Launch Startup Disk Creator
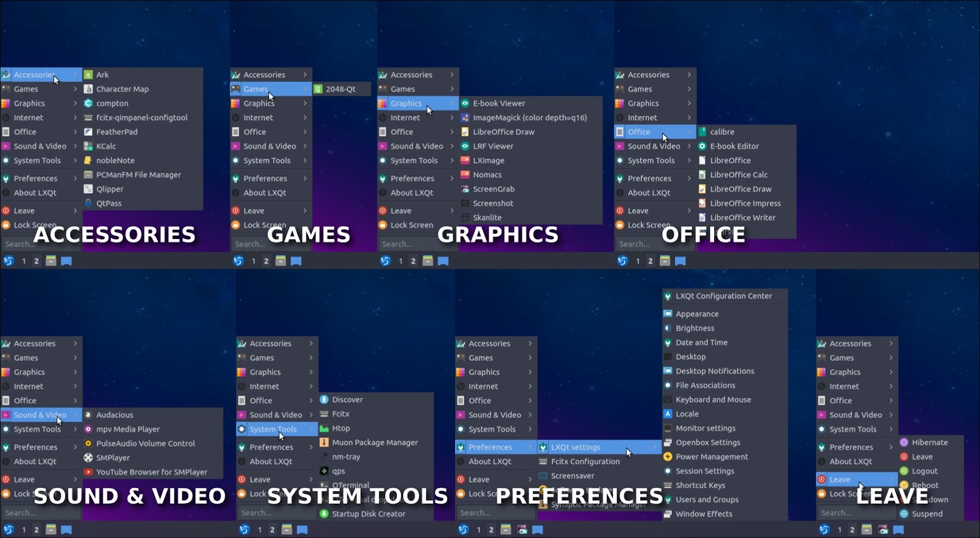This screenshot has width=980, height=538. (x=375, y=514)
